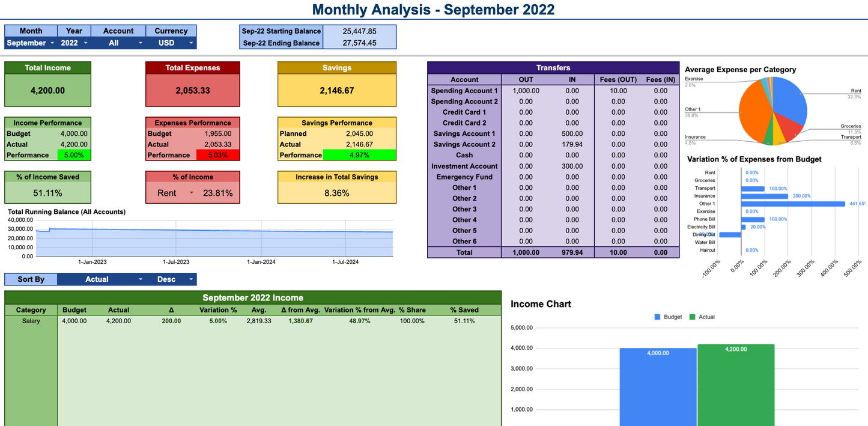Select the Sep-22 Starting Balance value cell
The height and width of the screenshot is (426, 868).
359,31
